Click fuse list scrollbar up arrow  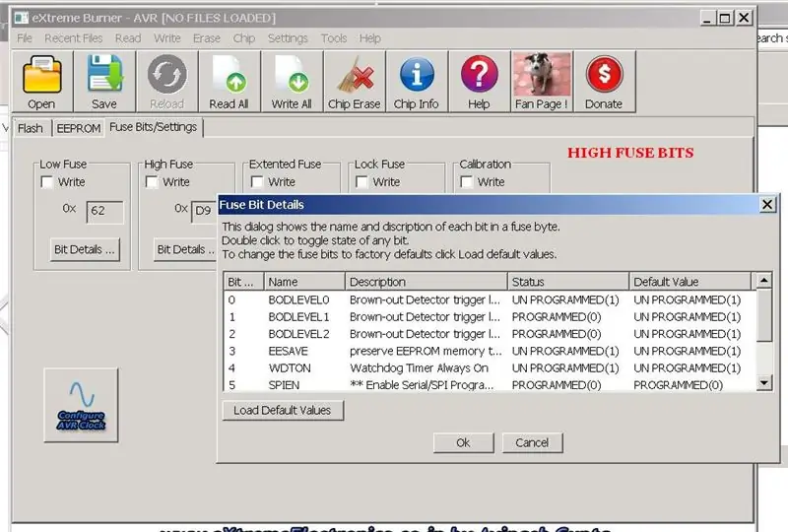(x=764, y=280)
